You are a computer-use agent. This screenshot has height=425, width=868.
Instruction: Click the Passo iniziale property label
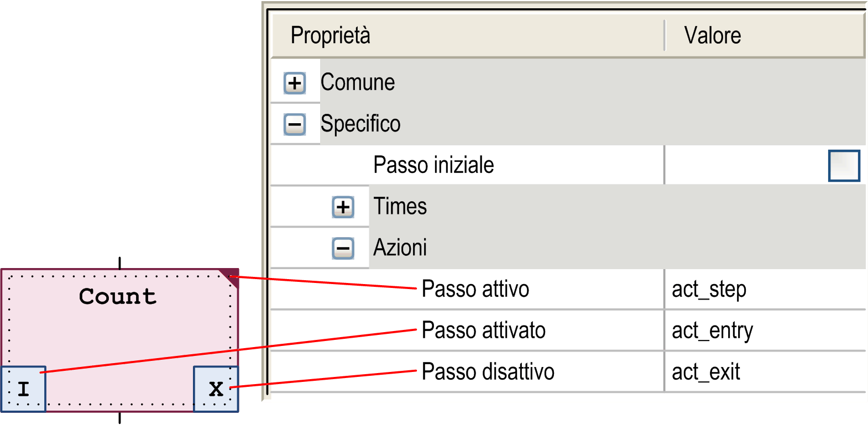pyautogui.click(x=433, y=165)
